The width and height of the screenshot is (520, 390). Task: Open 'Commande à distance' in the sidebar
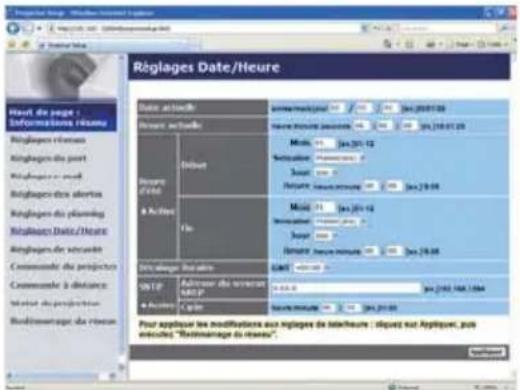point(58,285)
